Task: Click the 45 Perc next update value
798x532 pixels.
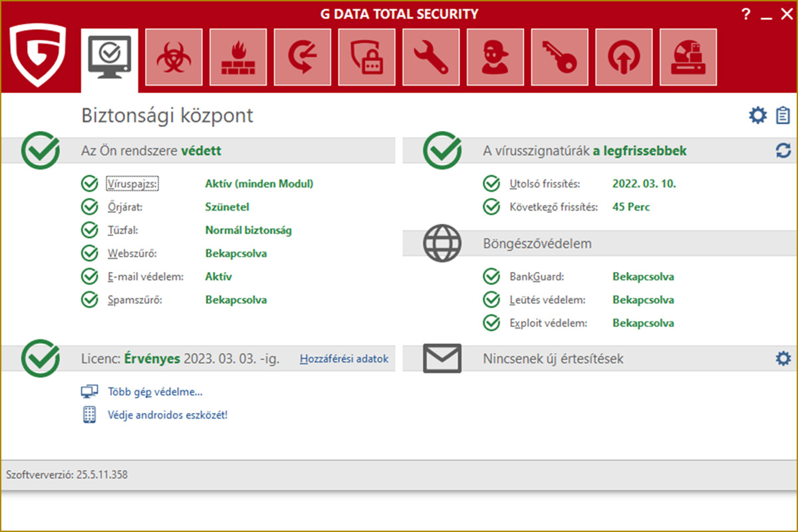Action: coord(631,207)
